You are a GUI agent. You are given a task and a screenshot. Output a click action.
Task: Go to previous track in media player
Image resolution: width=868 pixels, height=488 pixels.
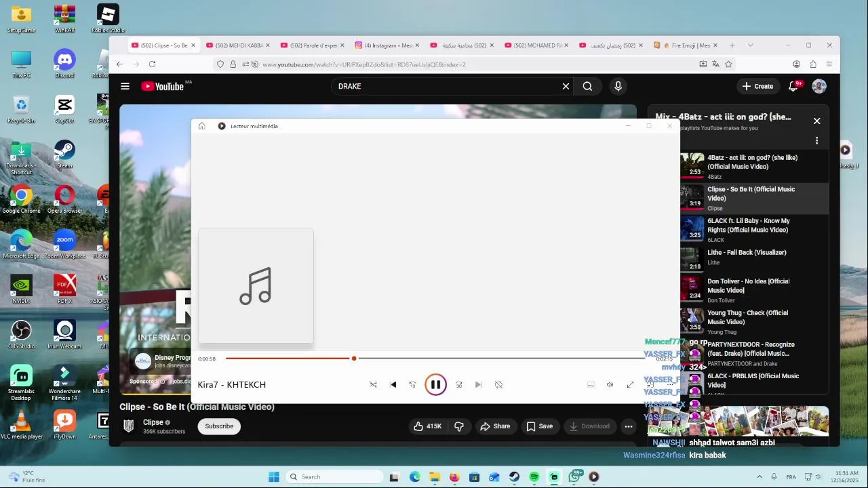click(x=393, y=384)
